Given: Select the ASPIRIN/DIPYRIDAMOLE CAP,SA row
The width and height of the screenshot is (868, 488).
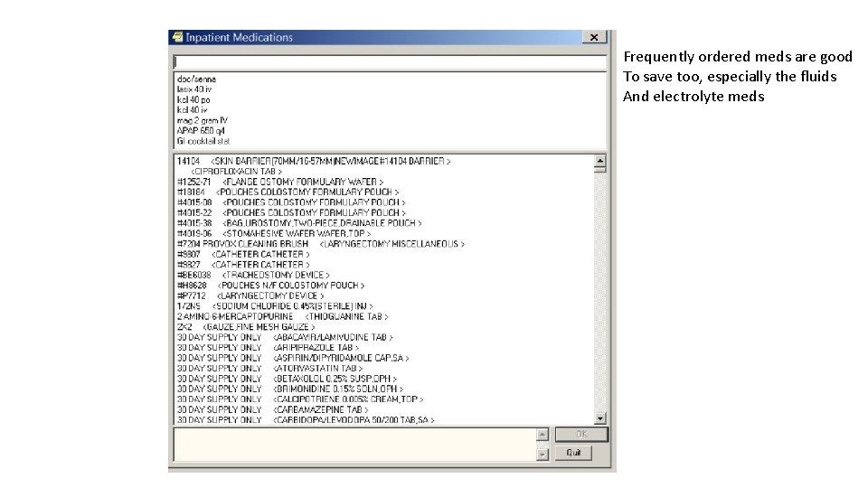Looking at the screenshot, I should pyautogui.click(x=293, y=358).
